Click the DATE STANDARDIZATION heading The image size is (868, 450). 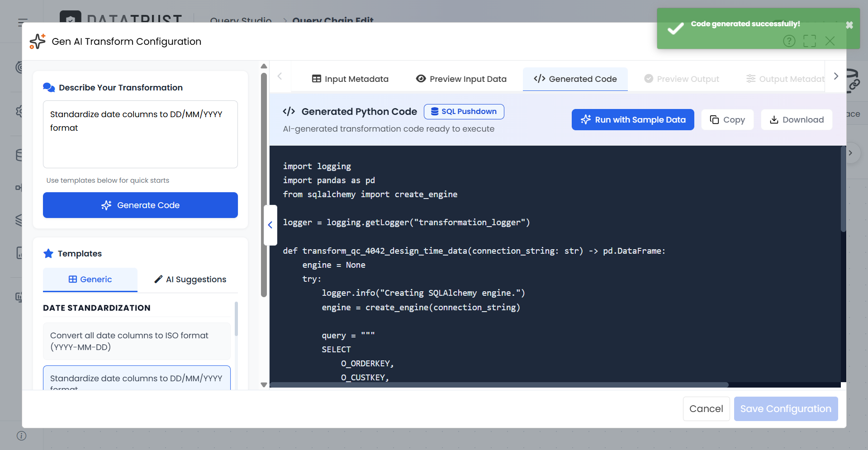pyautogui.click(x=97, y=308)
